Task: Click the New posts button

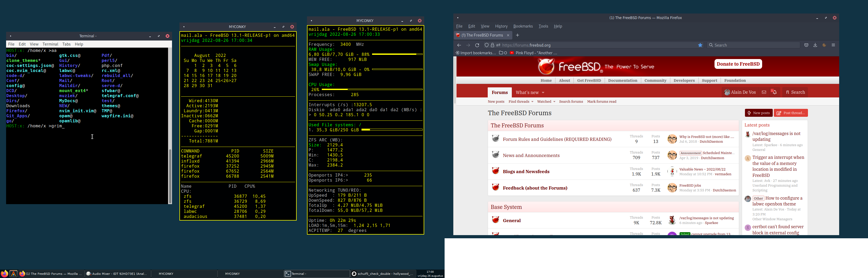Action: tap(758, 113)
